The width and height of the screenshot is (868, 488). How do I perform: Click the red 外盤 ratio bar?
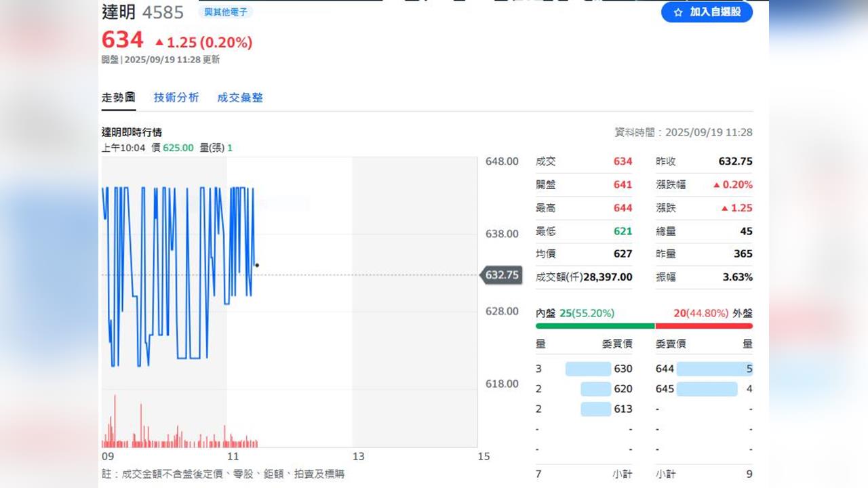(x=704, y=326)
